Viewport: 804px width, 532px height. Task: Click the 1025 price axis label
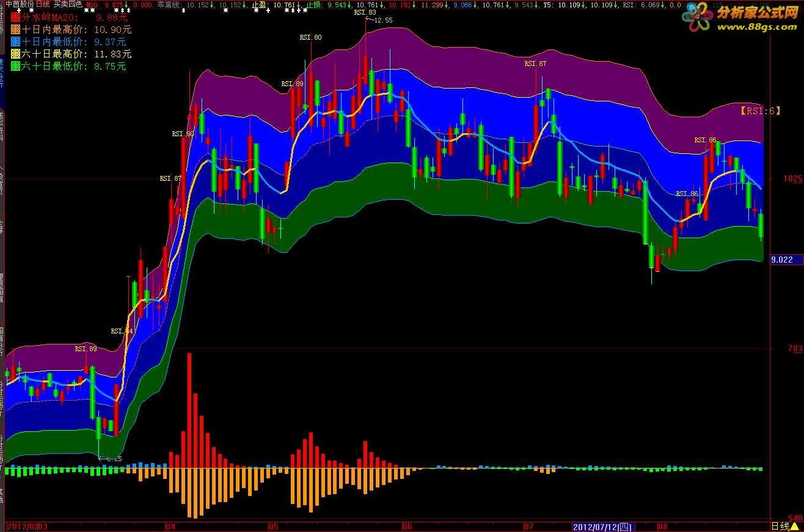coord(794,179)
